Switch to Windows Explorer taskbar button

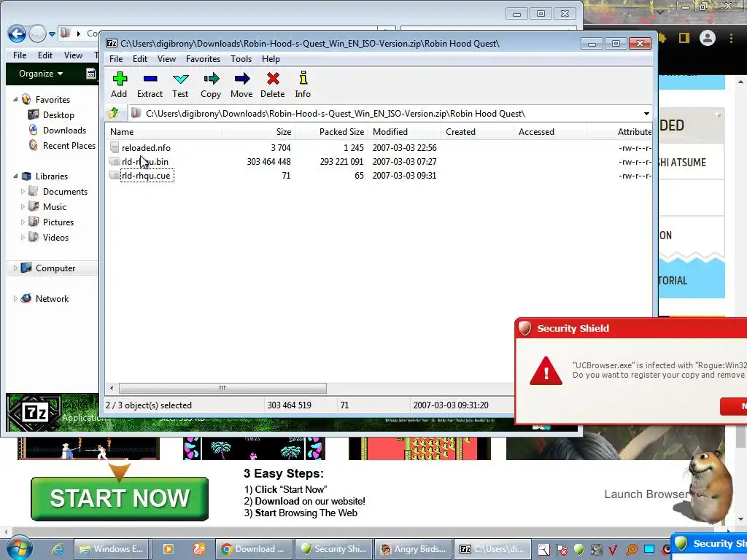[112, 549]
